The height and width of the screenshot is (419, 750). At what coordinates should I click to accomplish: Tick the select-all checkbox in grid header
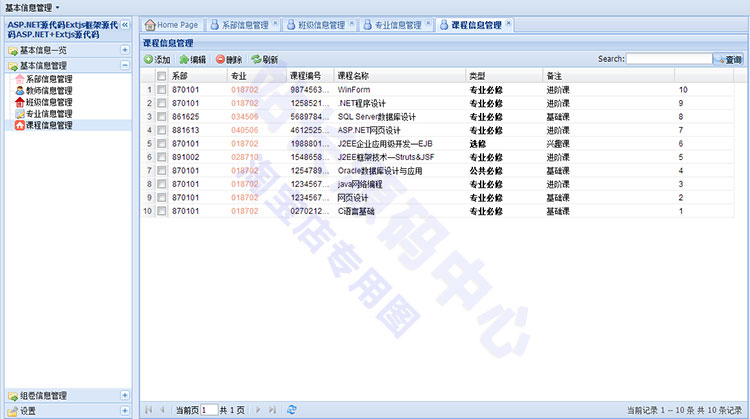[x=161, y=76]
